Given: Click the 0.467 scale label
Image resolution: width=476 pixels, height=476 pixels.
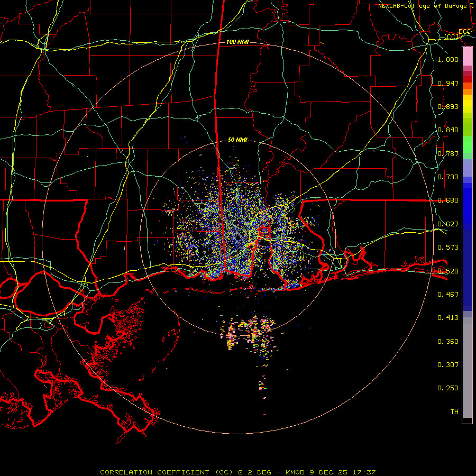Looking at the screenshot, I should point(448,295).
